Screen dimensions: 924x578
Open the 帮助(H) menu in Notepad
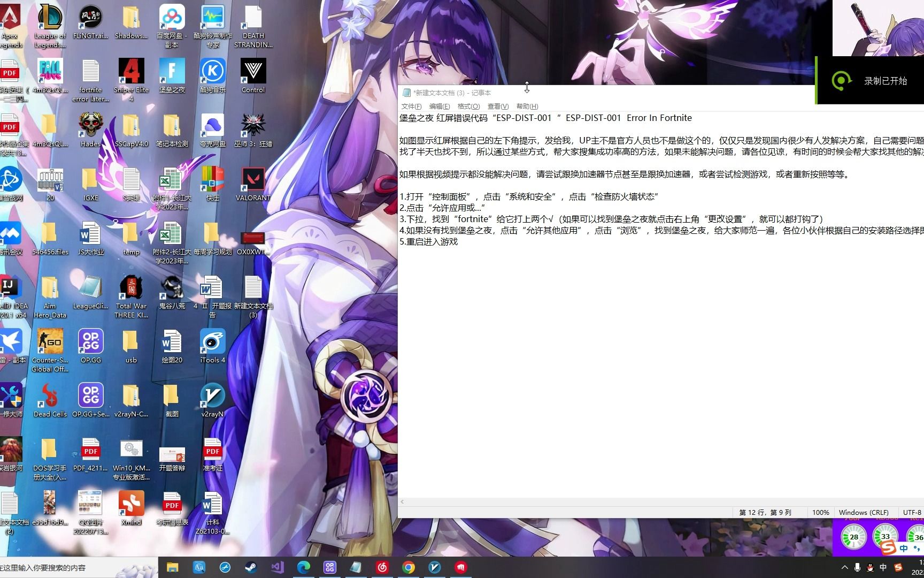(x=527, y=107)
